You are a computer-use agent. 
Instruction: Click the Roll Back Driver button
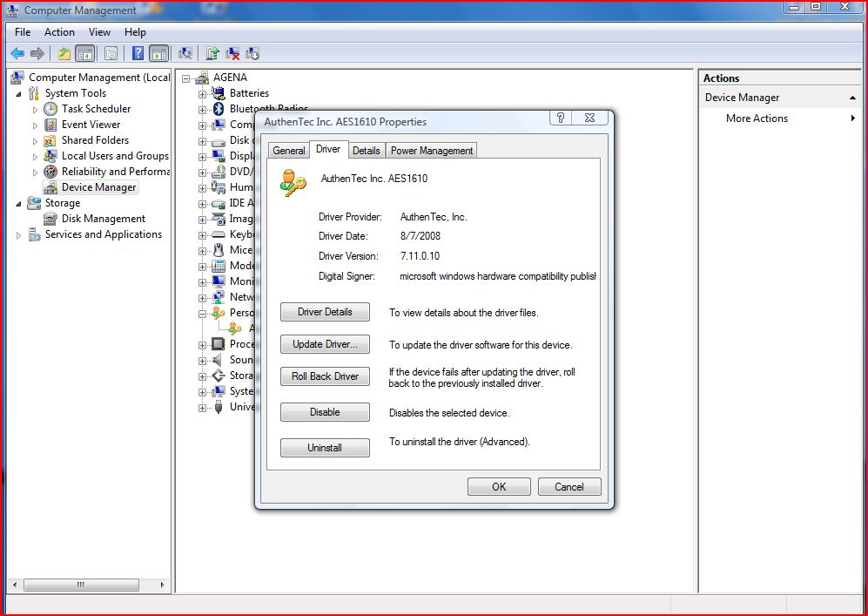coord(325,376)
